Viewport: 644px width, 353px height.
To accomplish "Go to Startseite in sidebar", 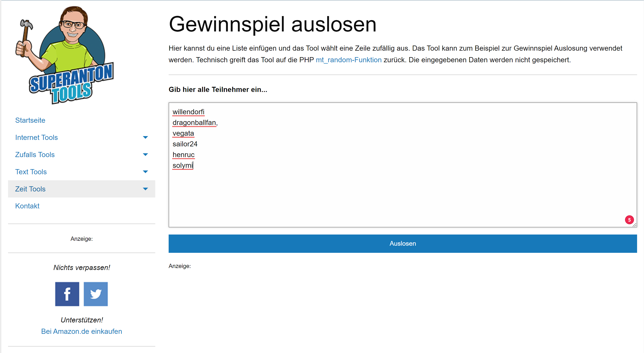I will tap(30, 120).
